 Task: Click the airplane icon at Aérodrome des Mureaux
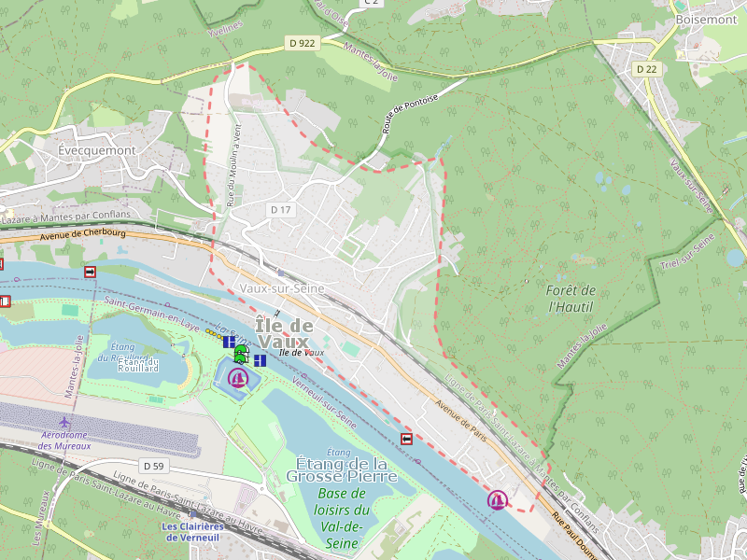pos(64,423)
